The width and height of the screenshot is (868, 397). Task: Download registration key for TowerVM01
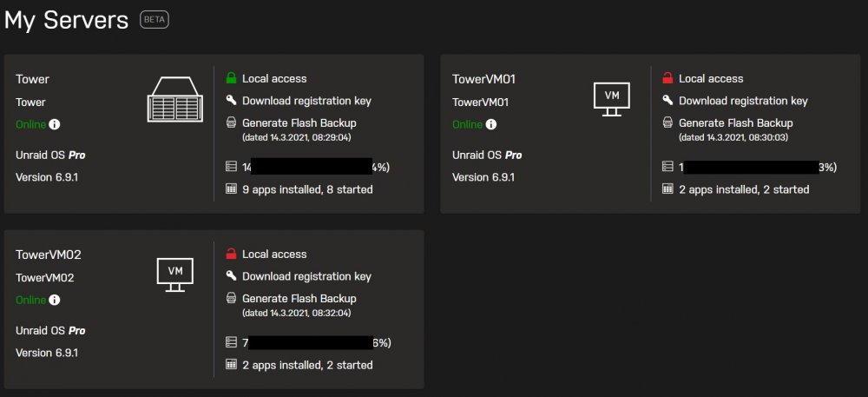pos(744,101)
